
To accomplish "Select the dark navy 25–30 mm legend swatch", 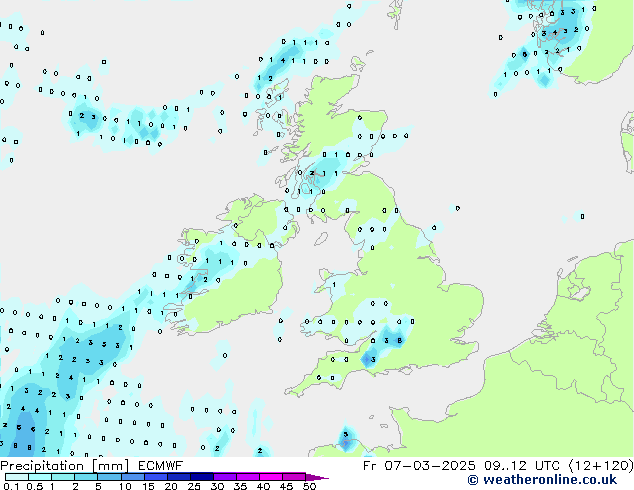I will [x=201, y=477].
